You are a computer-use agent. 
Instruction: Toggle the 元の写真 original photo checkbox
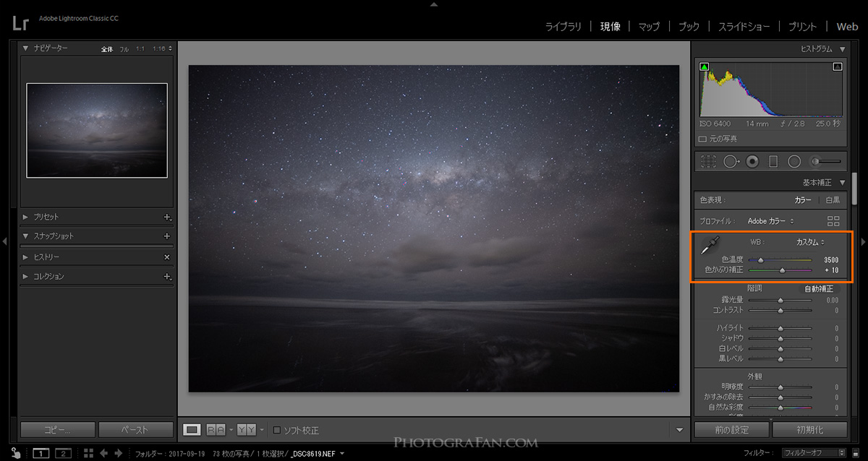pyautogui.click(x=702, y=139)
